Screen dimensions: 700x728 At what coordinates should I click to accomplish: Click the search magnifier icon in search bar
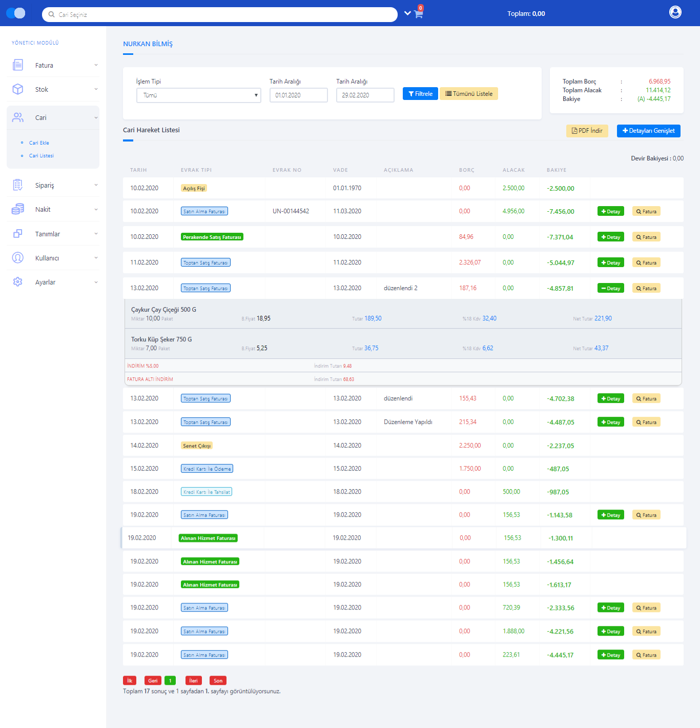(51, 14)
